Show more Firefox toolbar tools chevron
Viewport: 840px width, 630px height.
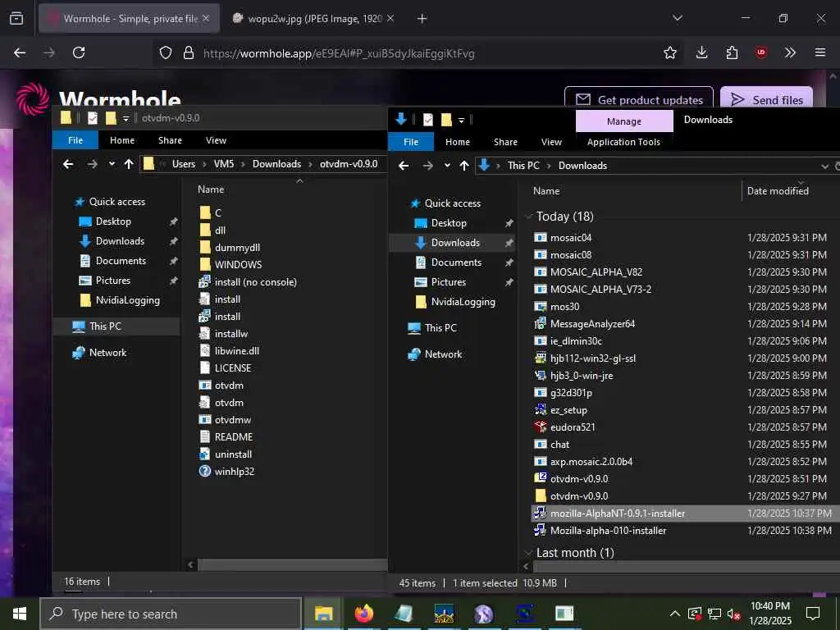(x=790, y=52)
